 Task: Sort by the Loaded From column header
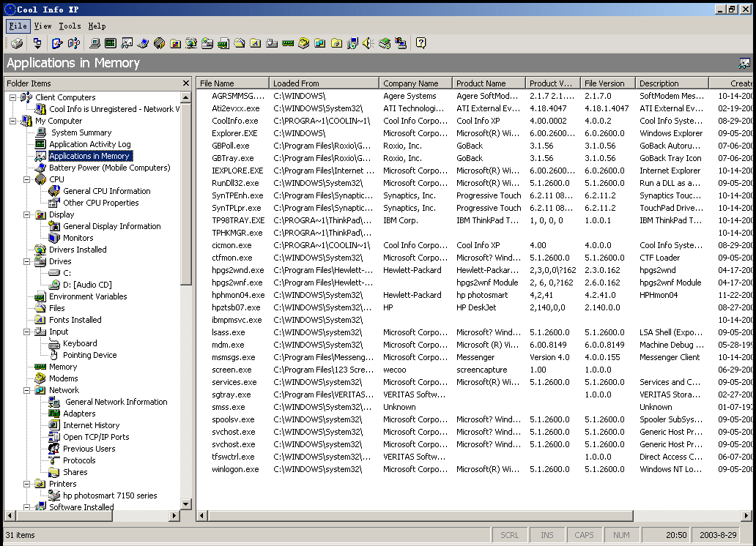tap(324, 83)
